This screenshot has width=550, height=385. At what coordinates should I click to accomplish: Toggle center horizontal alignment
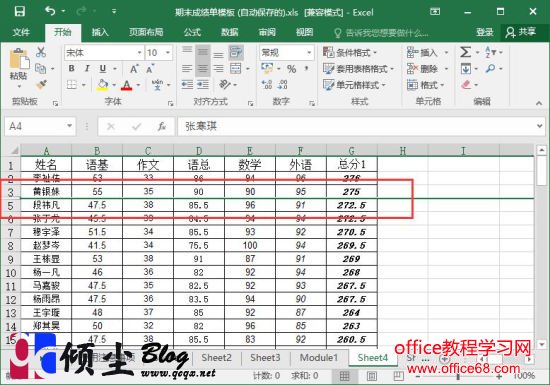click(203, 69)
